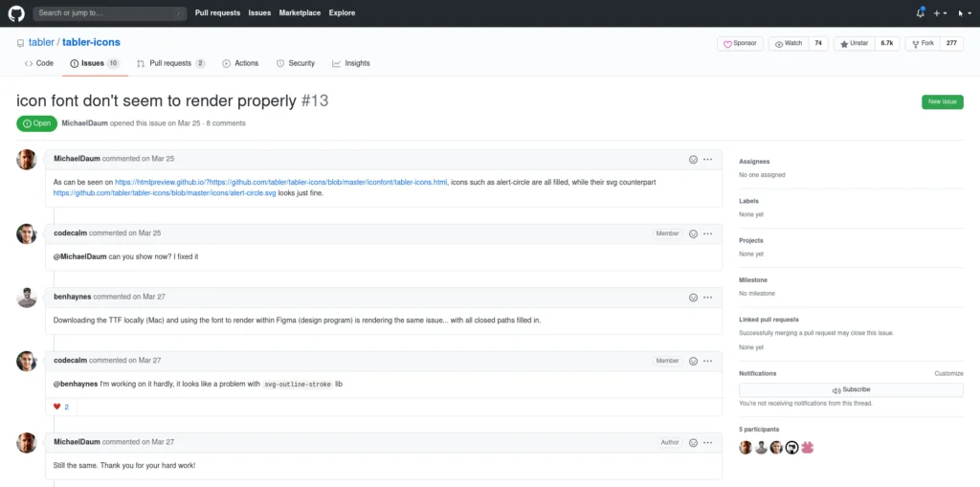The width and height of the screenshot is (980, 487).
Task: Switch to the Insights tab
Action: click(350, 63)
